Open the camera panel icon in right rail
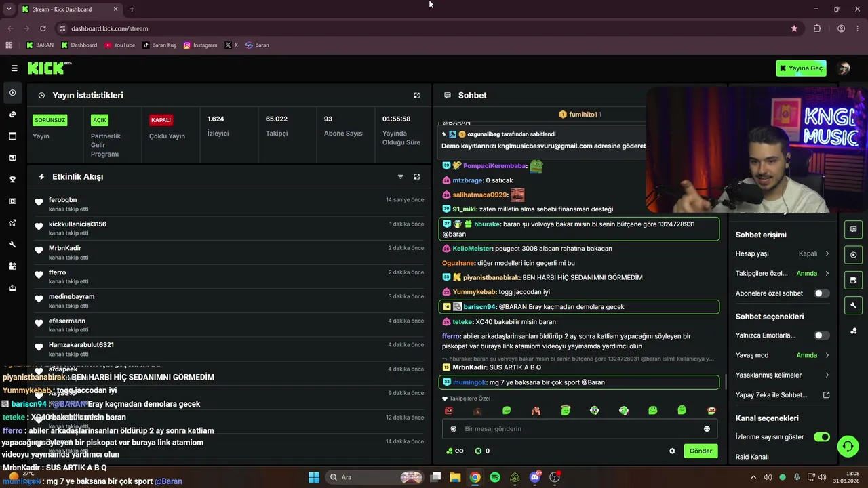Screen dimensions: 868x488 (x=853, y=280)
